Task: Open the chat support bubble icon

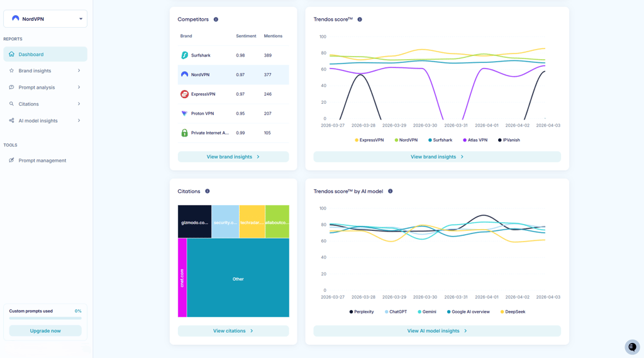Action: (633, 347)
